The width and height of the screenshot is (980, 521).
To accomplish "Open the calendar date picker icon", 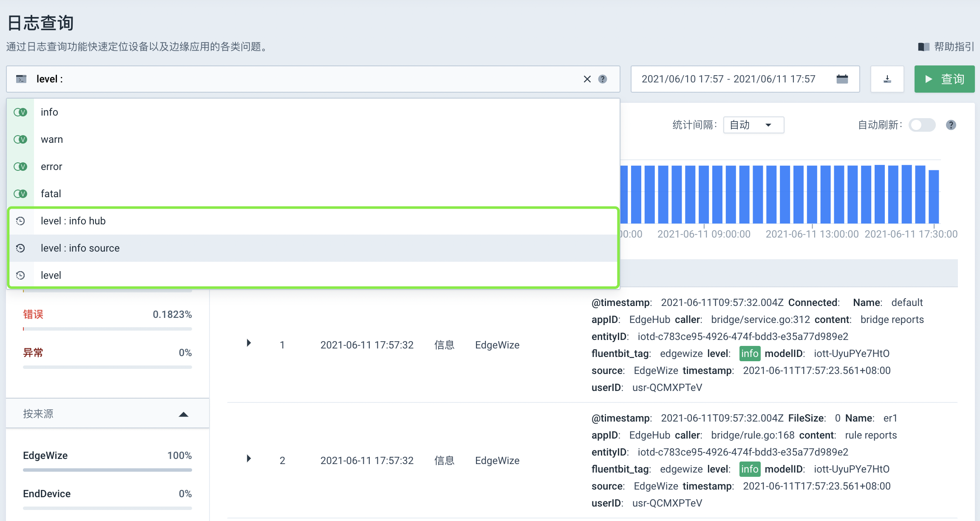I will pyautogui.click(x=842, y=79).
